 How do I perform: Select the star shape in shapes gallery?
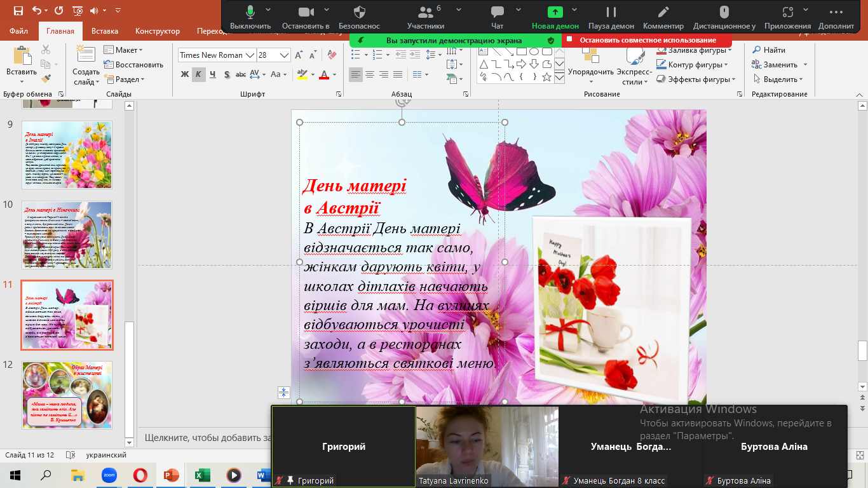point(546,77)
